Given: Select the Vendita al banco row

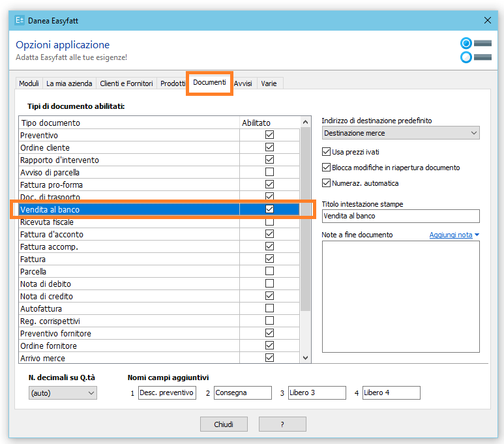Looking at the screenshot, I should [159, 209].
